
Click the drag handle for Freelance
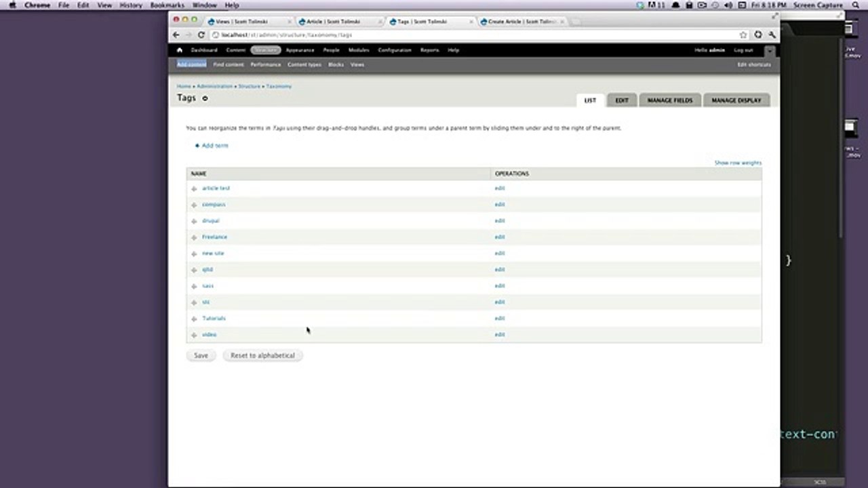194,237
